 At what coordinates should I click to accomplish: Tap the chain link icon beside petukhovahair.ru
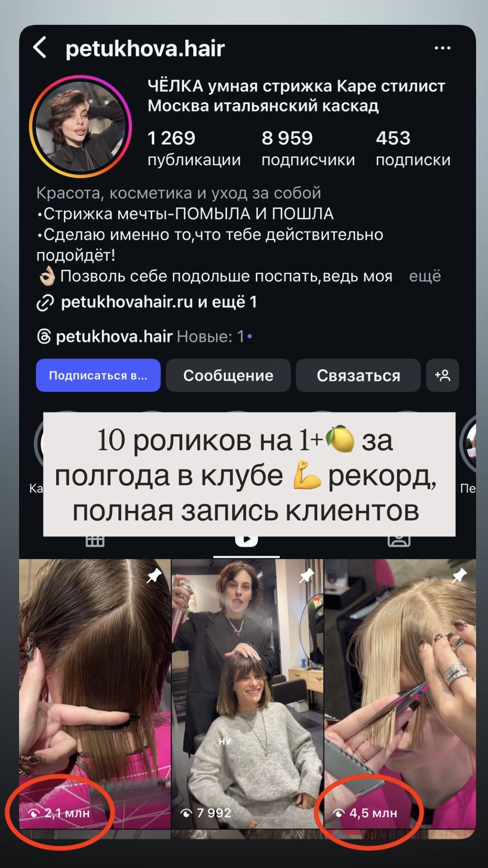pyautogui.click(x=45, y=303)
